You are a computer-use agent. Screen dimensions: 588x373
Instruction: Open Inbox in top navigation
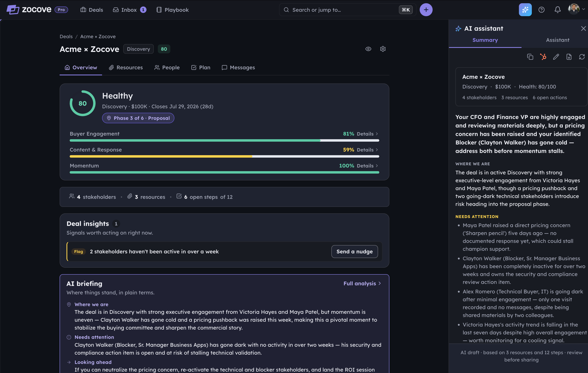pos(129,10)
